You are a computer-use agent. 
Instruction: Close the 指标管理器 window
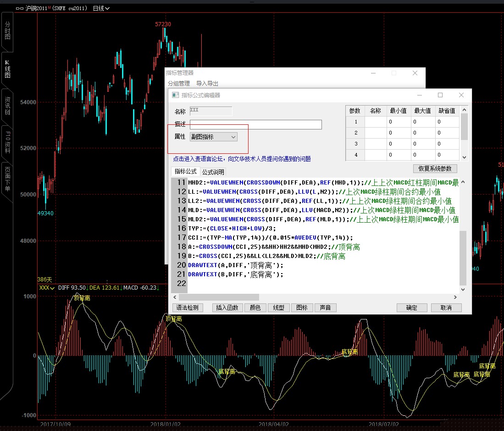pyautogui.click(x=415, y=73)
